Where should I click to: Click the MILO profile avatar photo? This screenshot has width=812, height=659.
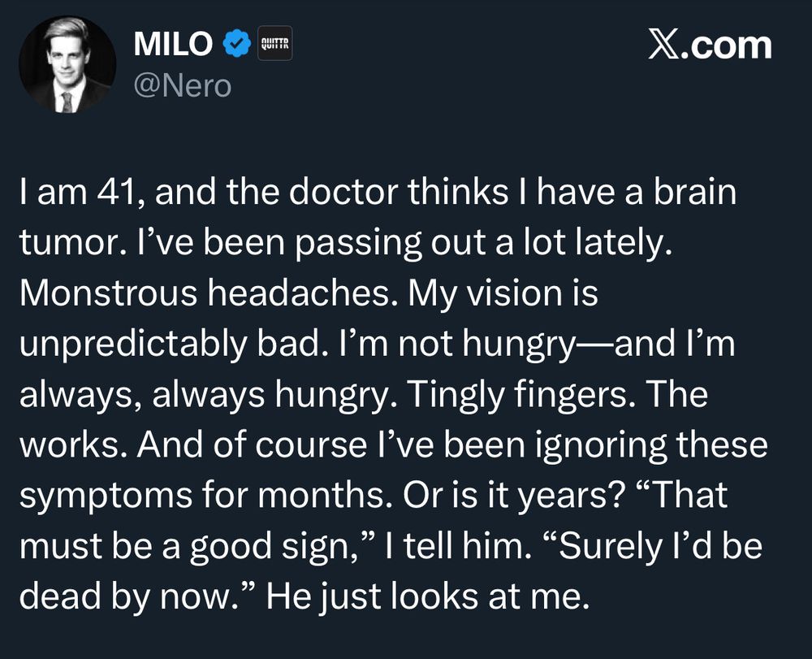point(67,64)
